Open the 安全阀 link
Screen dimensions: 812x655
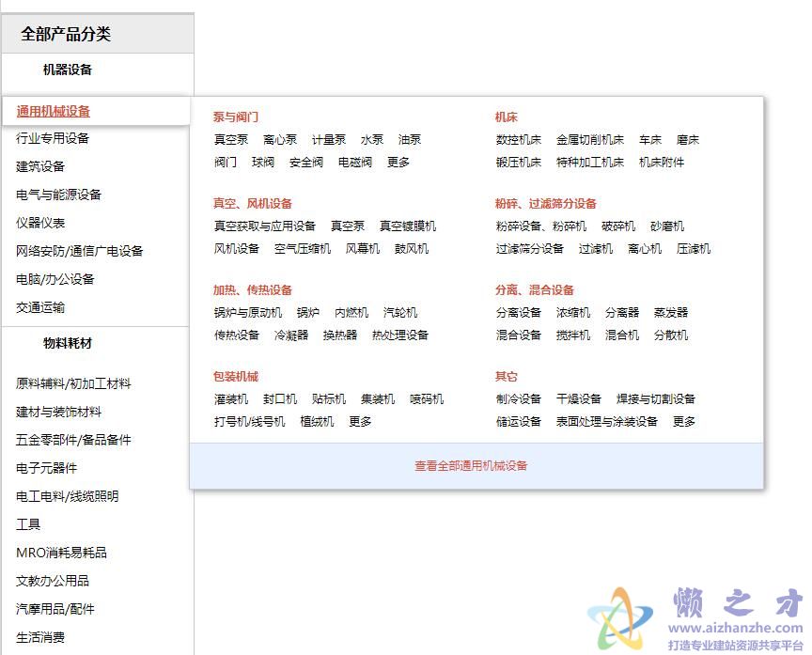coord(306,162)
